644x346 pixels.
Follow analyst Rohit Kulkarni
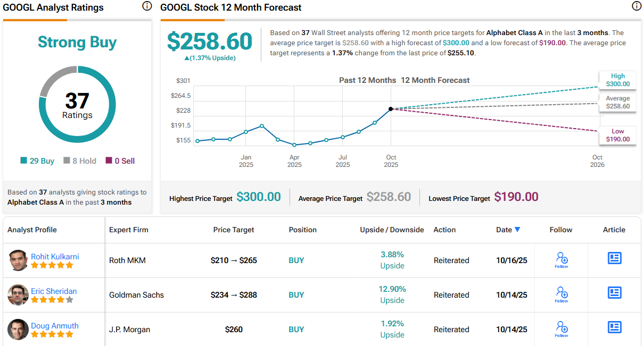tap(562, 260)
